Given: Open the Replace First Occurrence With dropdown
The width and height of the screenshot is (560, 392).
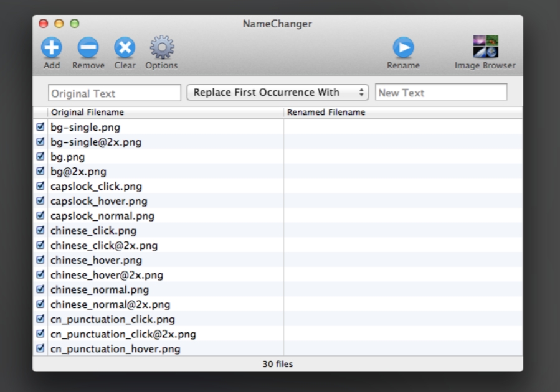Looking at the screenshot, I should (277, 92).
